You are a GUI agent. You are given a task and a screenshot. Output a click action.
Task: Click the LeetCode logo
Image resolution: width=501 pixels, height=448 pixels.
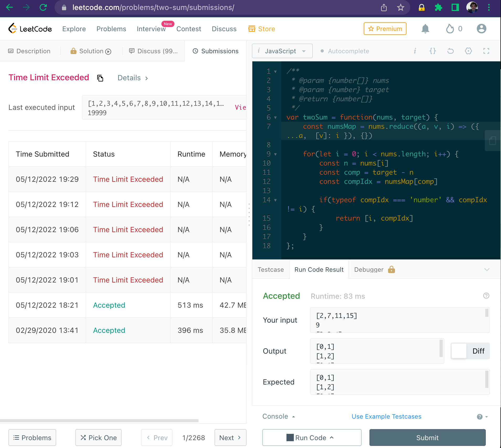[30, 28]
